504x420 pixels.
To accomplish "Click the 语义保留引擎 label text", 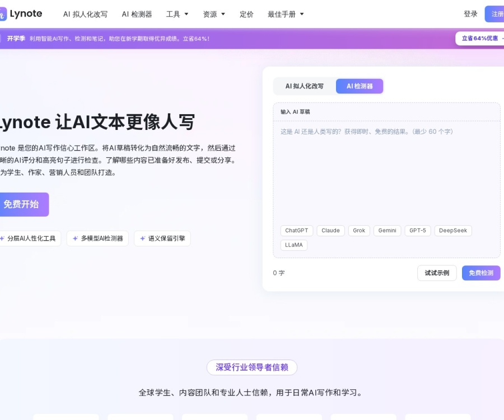I will click(x=166, y=239).
